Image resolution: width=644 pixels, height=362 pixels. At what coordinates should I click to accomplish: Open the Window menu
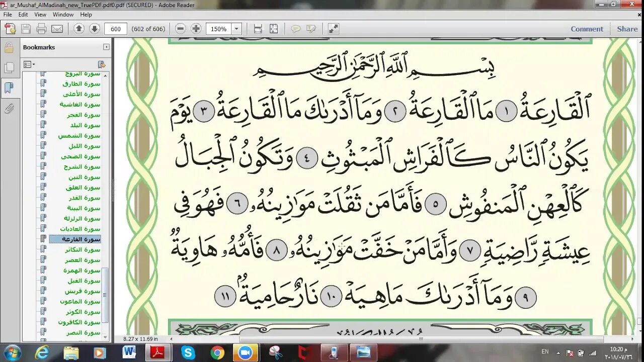[x=63, y=15]
